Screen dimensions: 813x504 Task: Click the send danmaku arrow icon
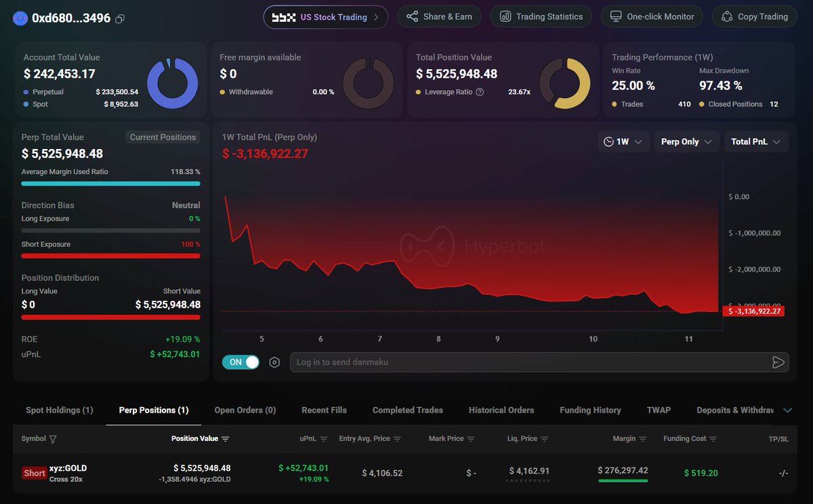pyautogui.click(x=778, y=362)
